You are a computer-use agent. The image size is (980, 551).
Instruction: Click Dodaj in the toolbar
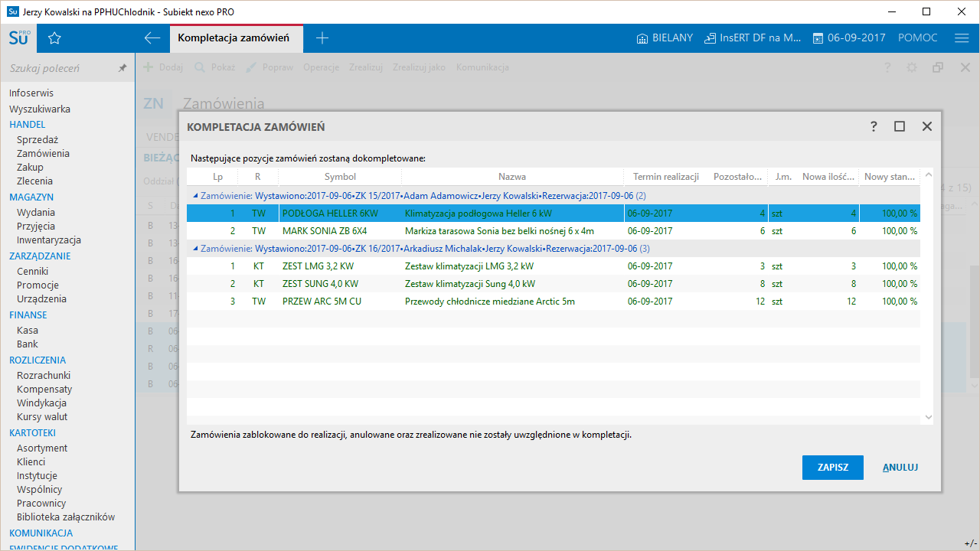164,67
